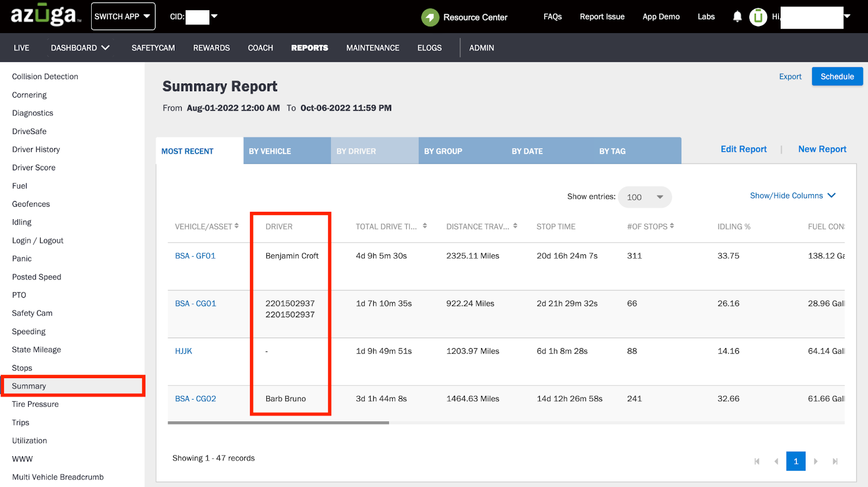Click Edit Report
868x487 pixels.
[744, 149]
